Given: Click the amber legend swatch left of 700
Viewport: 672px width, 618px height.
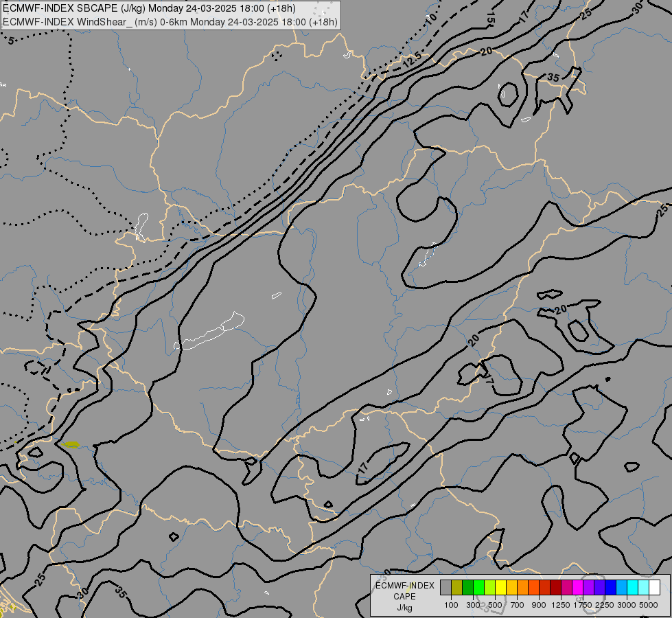Looking at the screenshot, I should click(511, 587).
